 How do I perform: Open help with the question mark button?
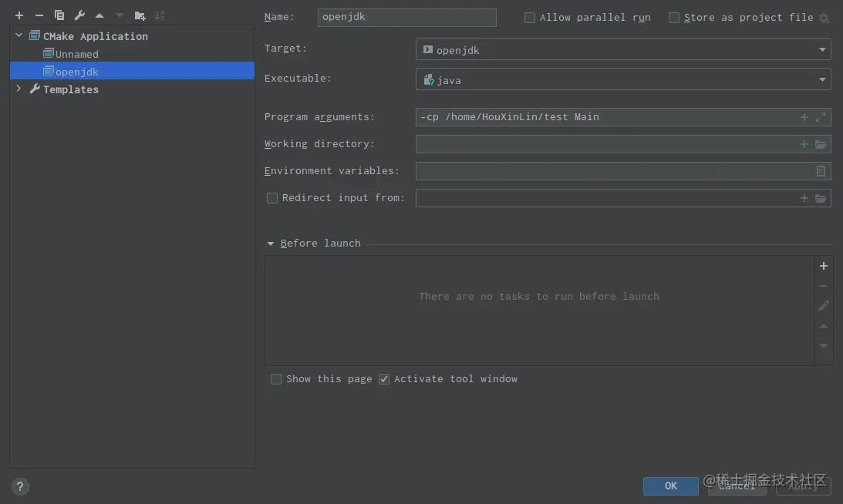coord(20,487)
